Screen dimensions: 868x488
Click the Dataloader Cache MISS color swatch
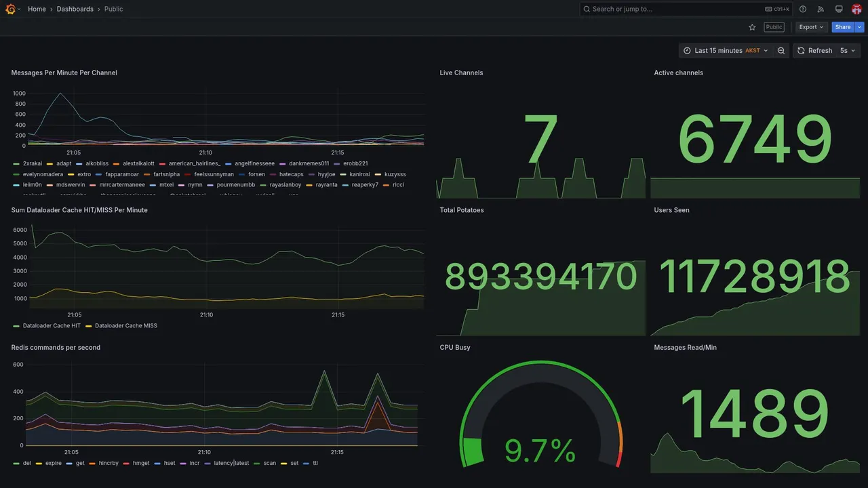point(89,326)
